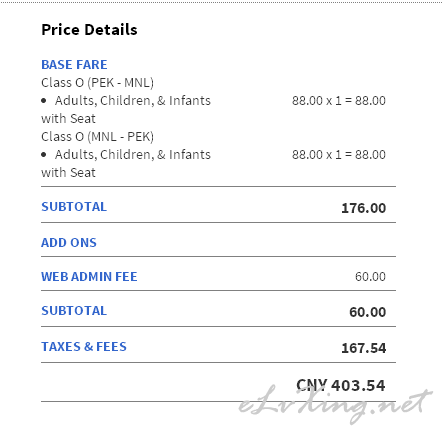443x437 pixels.
Task: Click the first with Seat text
Action: (68, 119)
